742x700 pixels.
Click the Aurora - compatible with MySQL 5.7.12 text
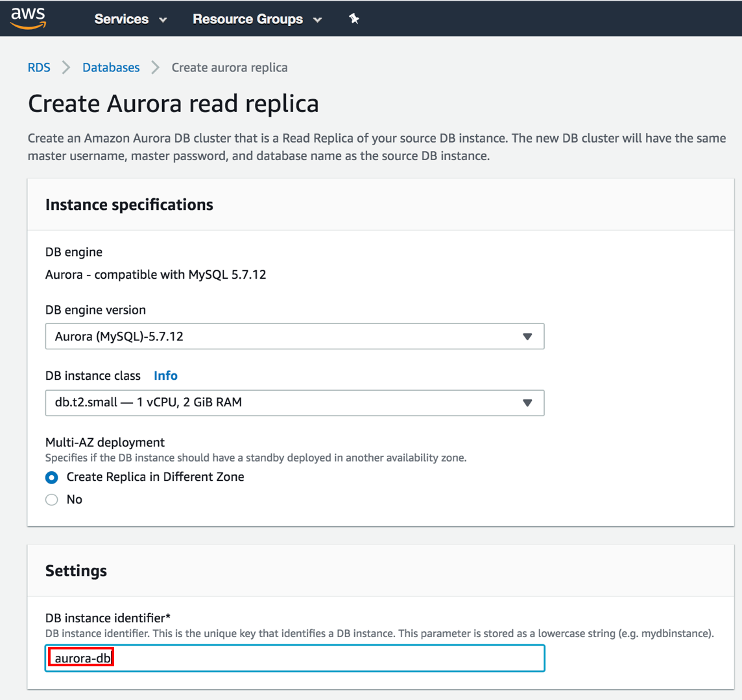[x=156, y=275]
